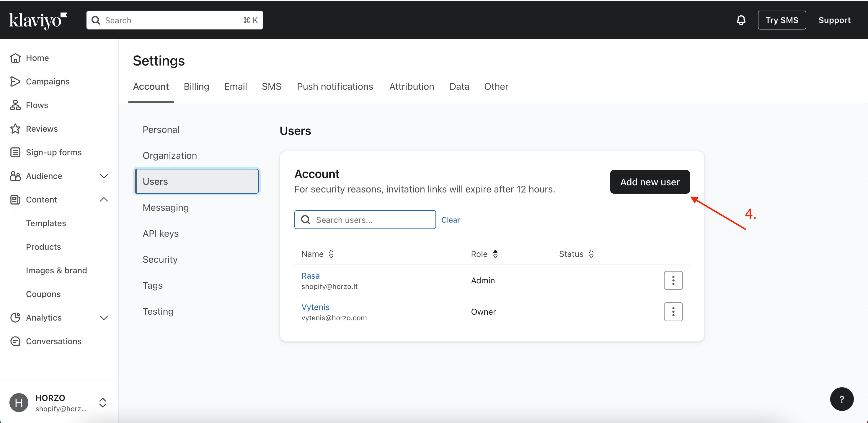Open the notifications bell
The width and height of the screenshot is (868, 423).
[x=741, y=20]
